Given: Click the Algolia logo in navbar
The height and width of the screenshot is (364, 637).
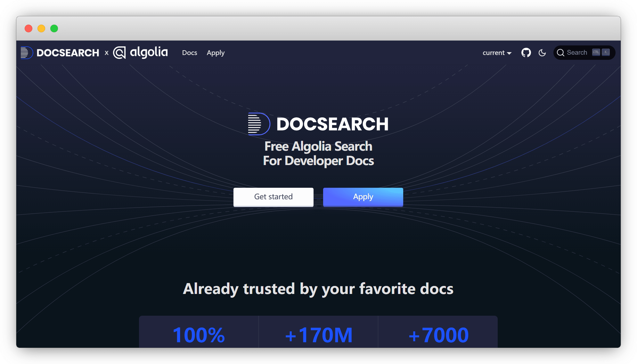Looking at the screenshot, I should pos(140,53).
